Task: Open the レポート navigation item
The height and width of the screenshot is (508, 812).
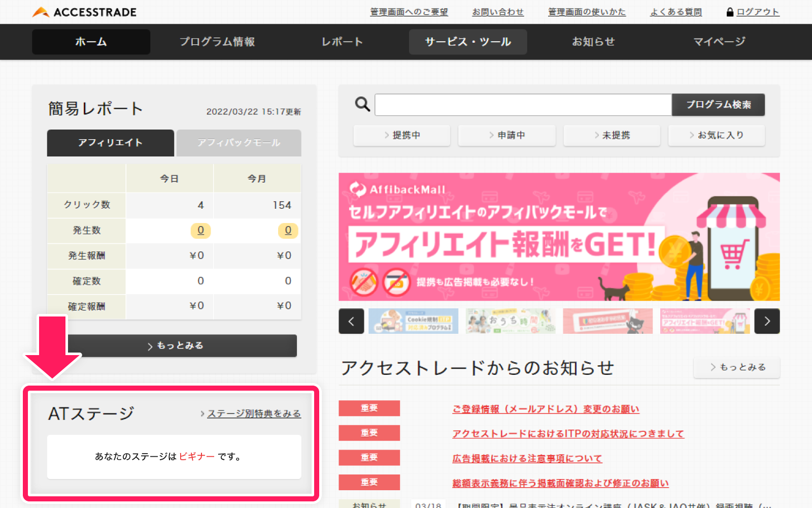Action: (x=343, y=42)
